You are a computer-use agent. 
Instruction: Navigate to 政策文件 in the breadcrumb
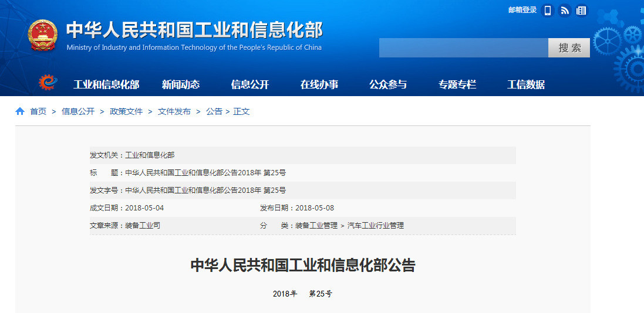(126, 111)
